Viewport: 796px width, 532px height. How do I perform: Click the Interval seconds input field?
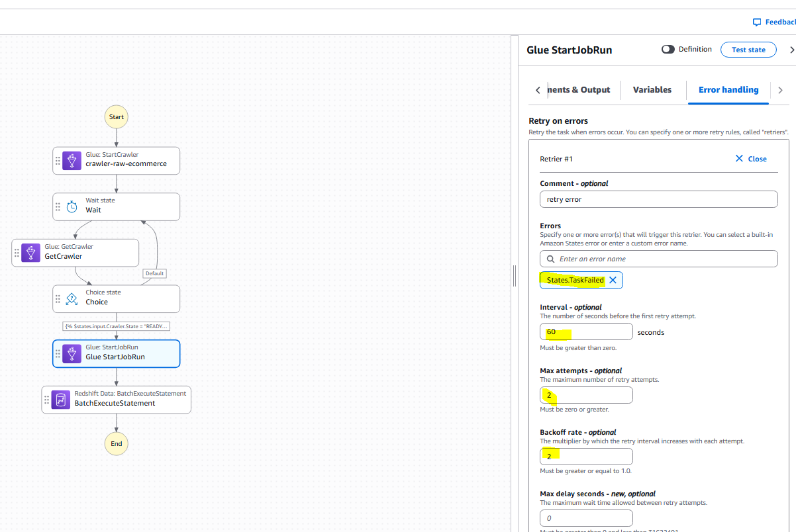(586, 332)
